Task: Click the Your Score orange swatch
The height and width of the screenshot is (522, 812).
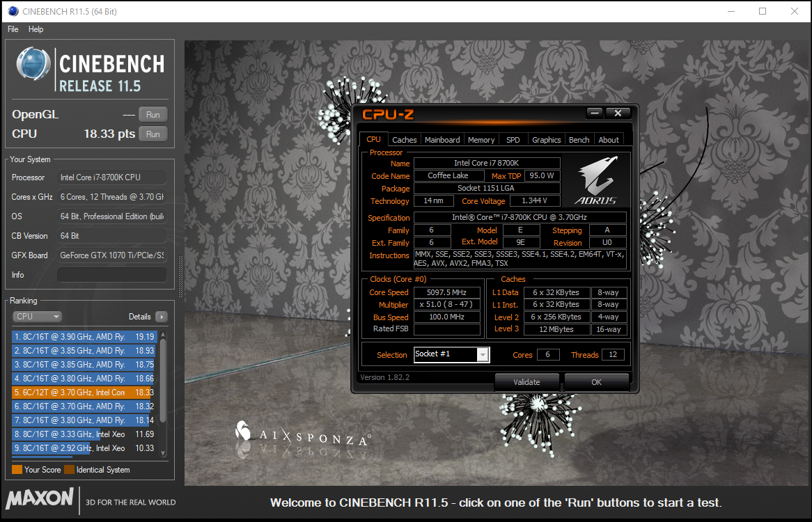Action: point(17,470)
